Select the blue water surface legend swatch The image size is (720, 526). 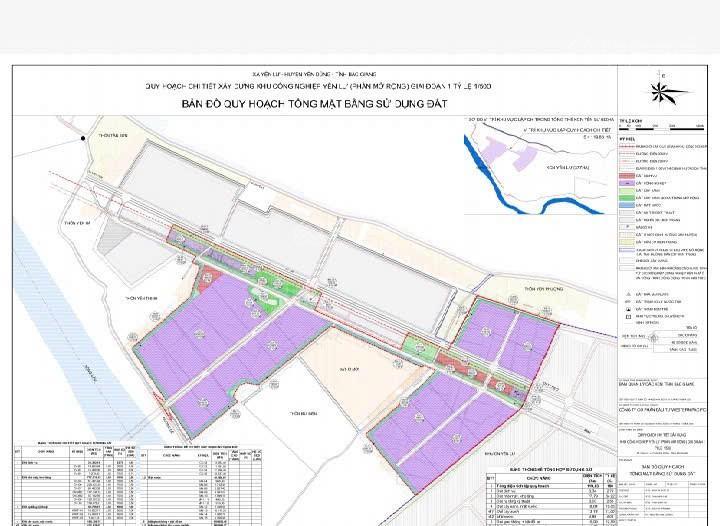[627, 205]
